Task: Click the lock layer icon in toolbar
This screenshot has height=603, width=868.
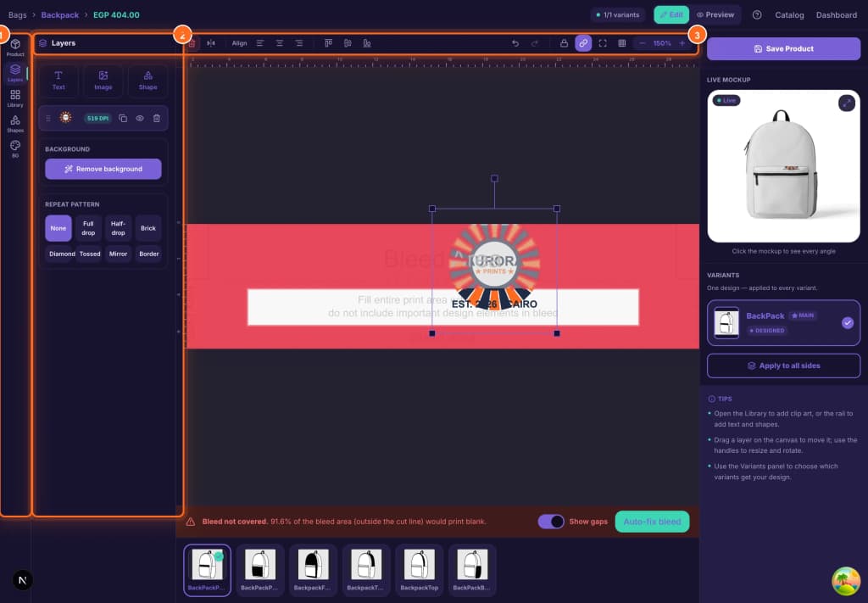Action: pyautogui.click(x=564, y=43)
